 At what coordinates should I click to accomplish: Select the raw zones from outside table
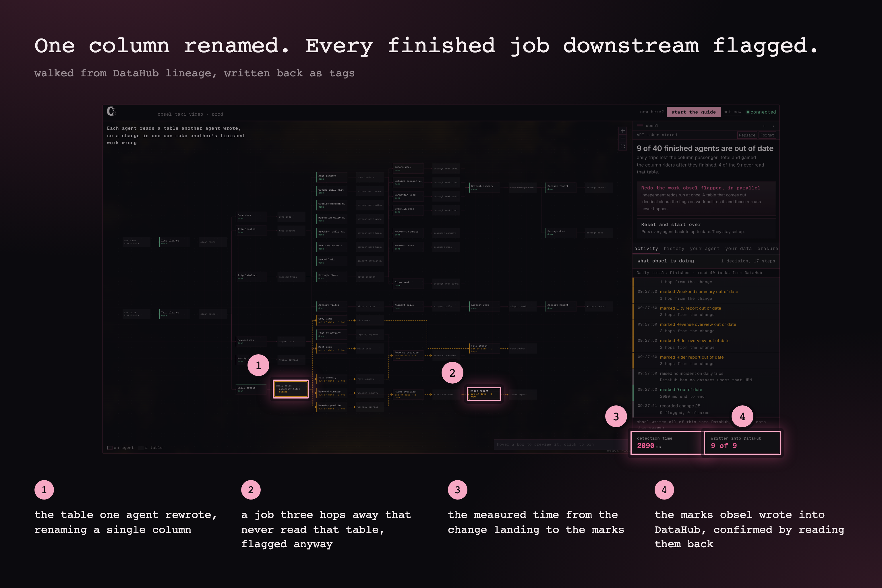click(136, 242)
